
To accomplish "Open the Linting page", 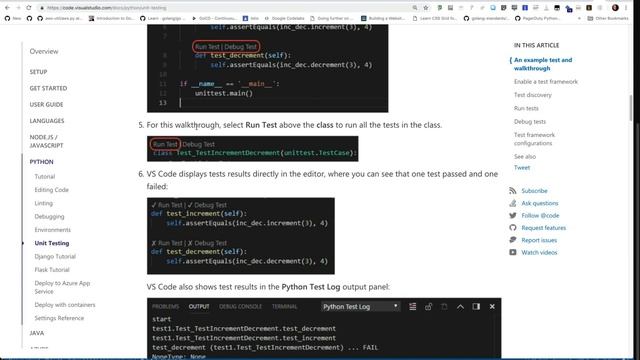I will tap(43, 203).
